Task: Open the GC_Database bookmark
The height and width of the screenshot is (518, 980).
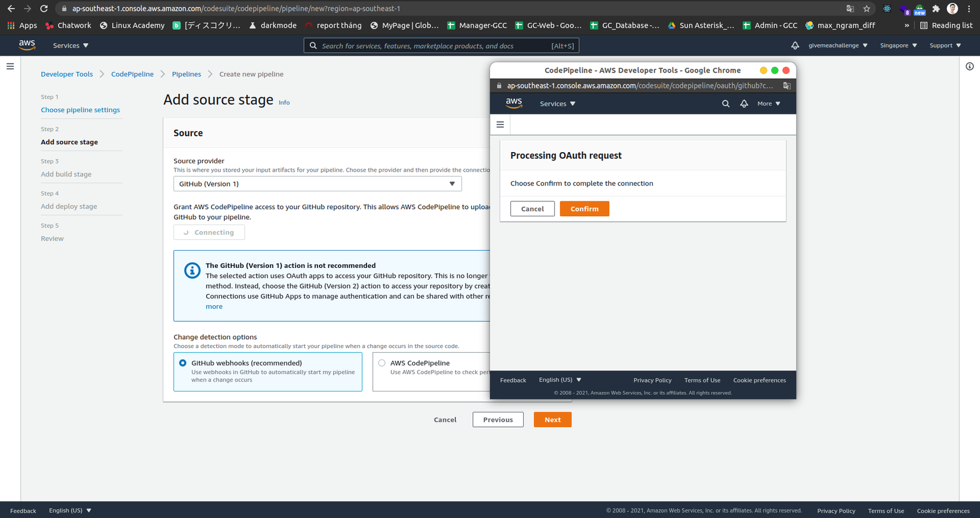Action: click(x=624, y=26)
